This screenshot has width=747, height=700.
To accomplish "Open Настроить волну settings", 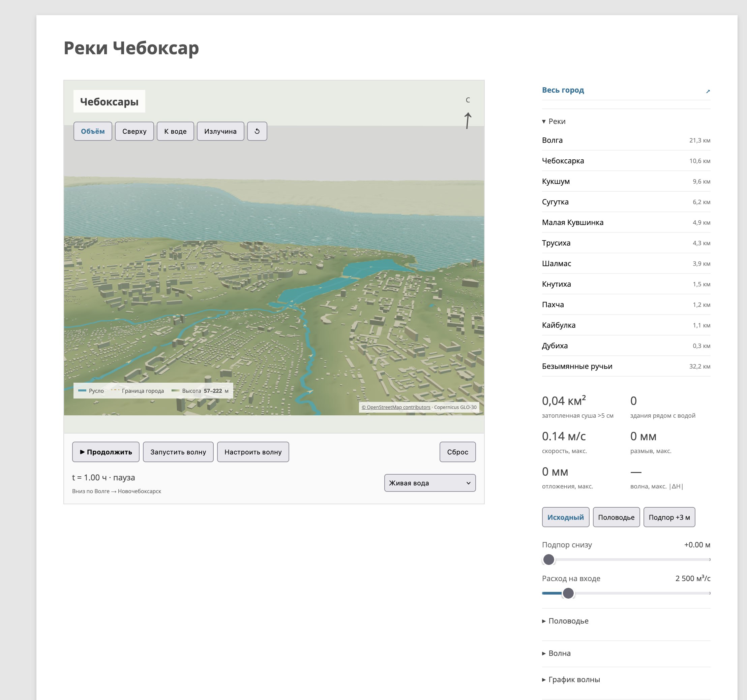I will coord(253,452).
